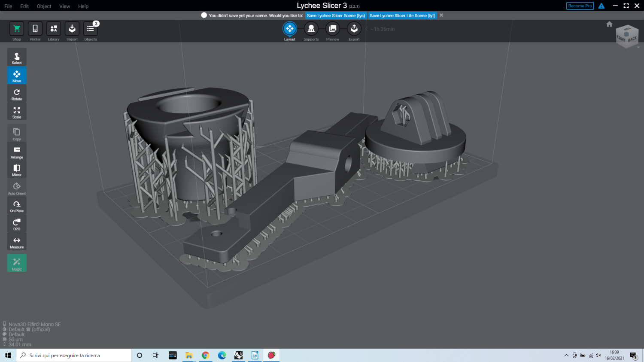Run the Arrange objects tool

pos(17,152)
